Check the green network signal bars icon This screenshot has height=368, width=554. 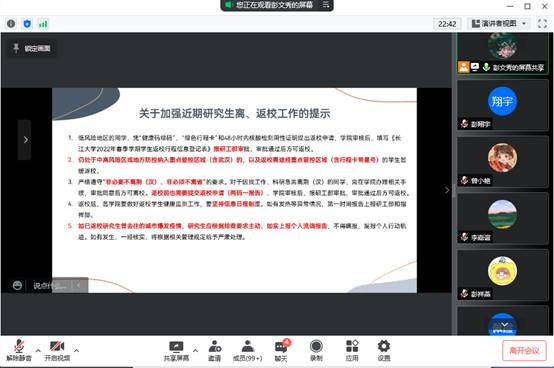click(43, 24)
